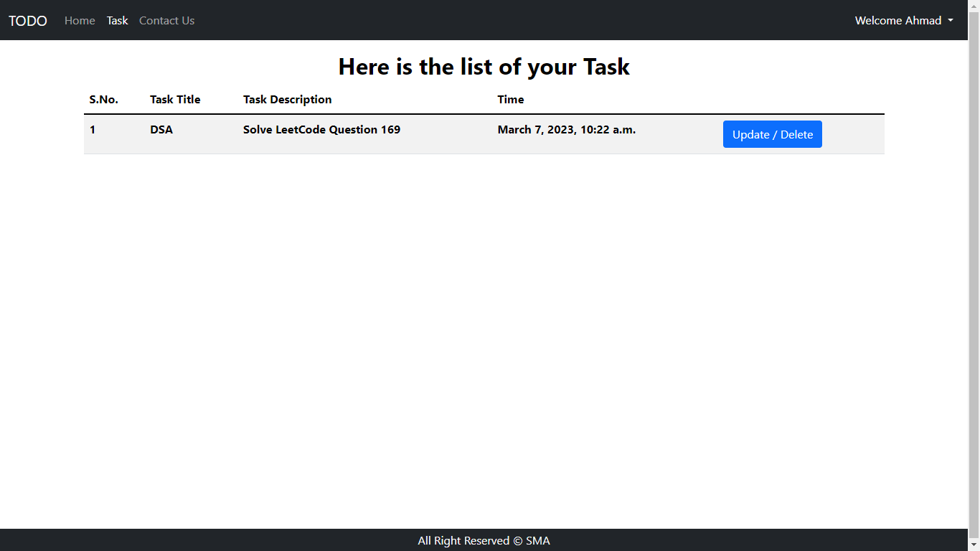Click serial number 1 in the task row
This screenshot has height=551, width=980.
93,130
